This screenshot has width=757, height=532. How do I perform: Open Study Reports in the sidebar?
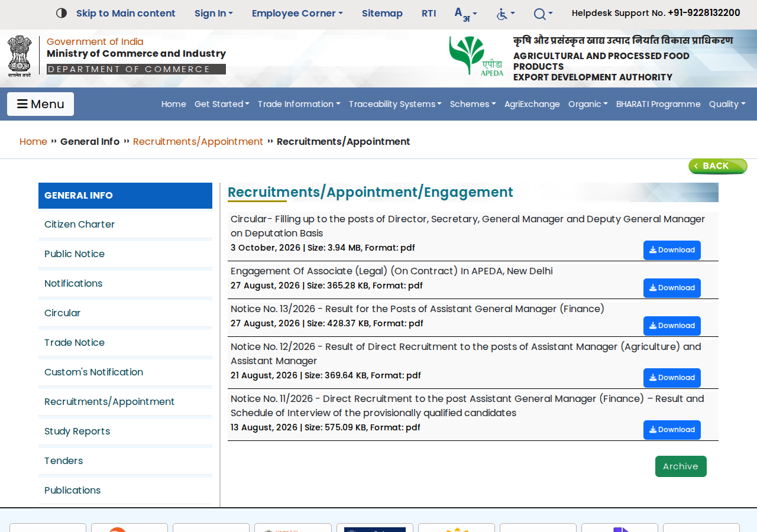click(x=125, y=432)
